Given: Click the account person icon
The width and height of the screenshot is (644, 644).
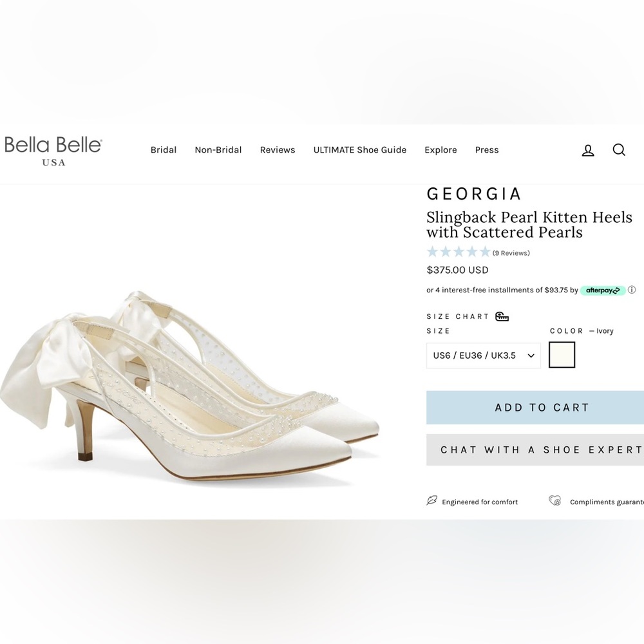Looking at the screenshot, I should pos(588,149).
